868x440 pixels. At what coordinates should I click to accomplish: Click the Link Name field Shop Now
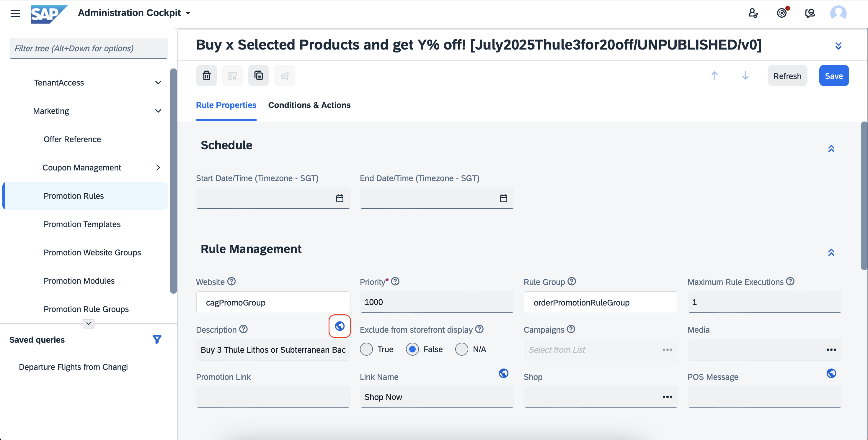pyautogui.click(x=436, y=397)
